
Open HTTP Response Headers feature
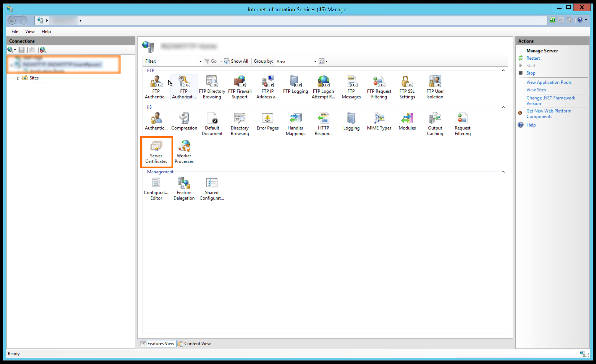point(323,124)
